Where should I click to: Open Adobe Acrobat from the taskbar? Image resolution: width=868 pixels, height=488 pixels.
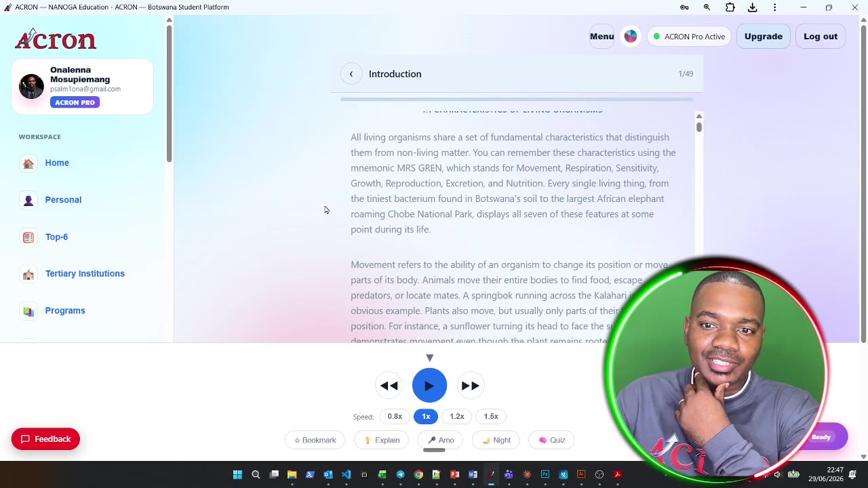point(618,474)
